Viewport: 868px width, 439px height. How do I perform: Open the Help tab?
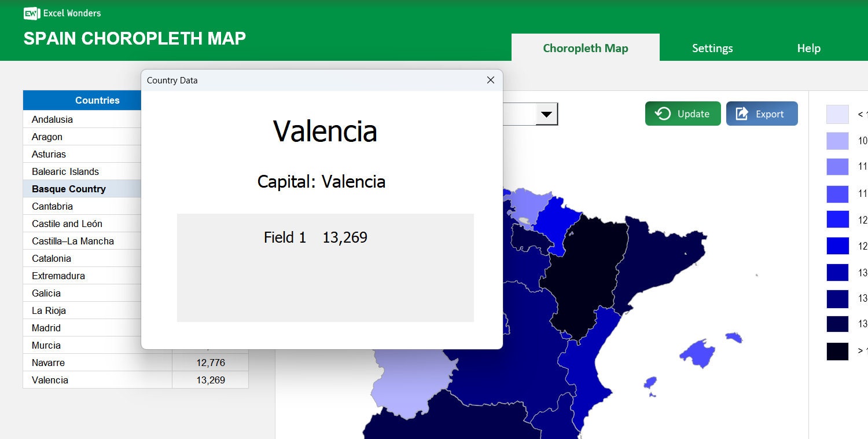[x=808, y=48]
